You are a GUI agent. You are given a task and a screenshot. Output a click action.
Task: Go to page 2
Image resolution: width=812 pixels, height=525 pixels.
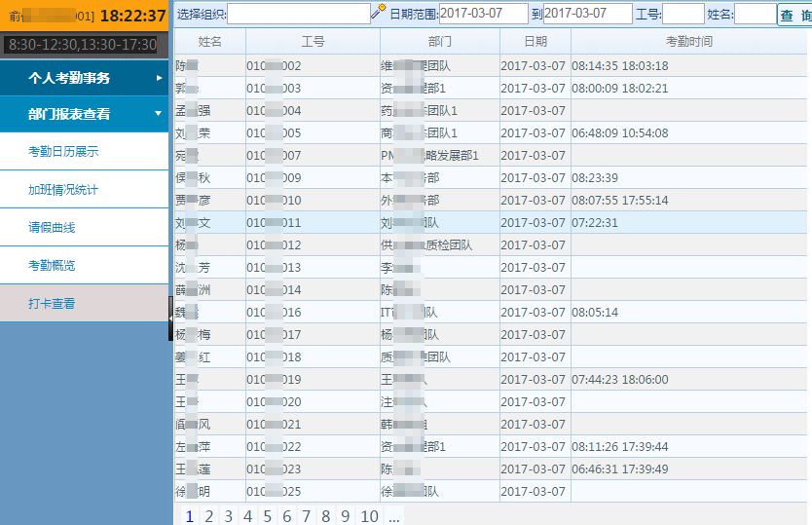(208, 516)
